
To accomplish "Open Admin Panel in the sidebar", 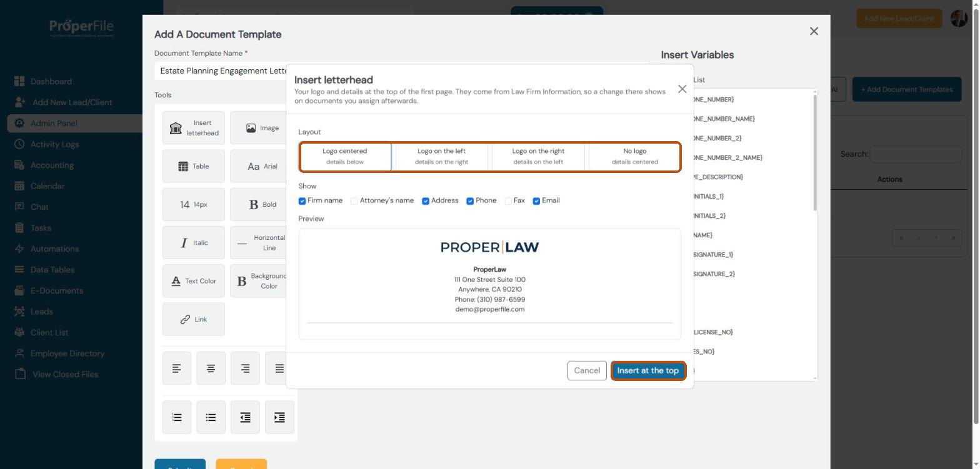I will click(x=76, y=123).
